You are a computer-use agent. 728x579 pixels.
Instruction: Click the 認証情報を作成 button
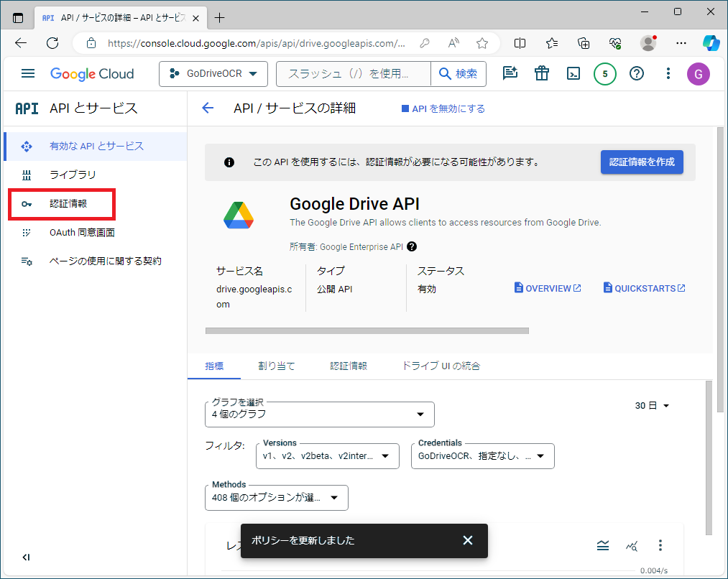(x=642, y=162)
